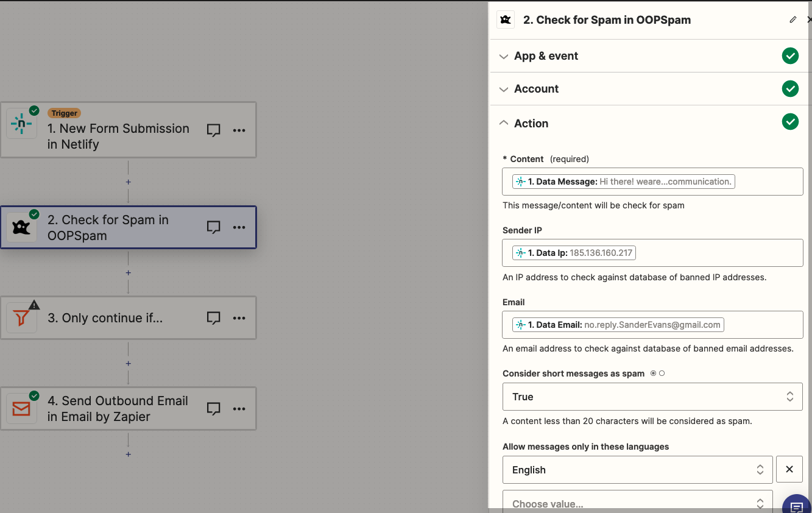
Task: Click the Netlify icon on step 1
Action: (x=21, y=124)
